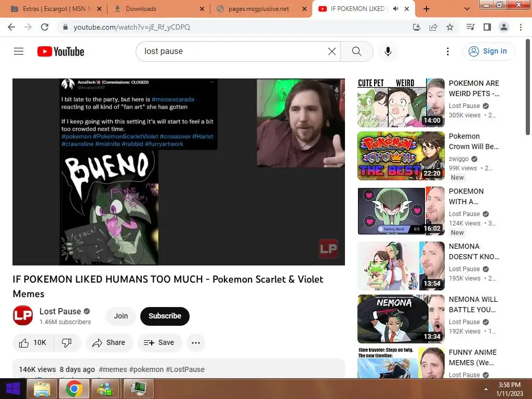Share the video
This screenshot has height=399, width=532.
pyautogui.click(x=109, y=343)
